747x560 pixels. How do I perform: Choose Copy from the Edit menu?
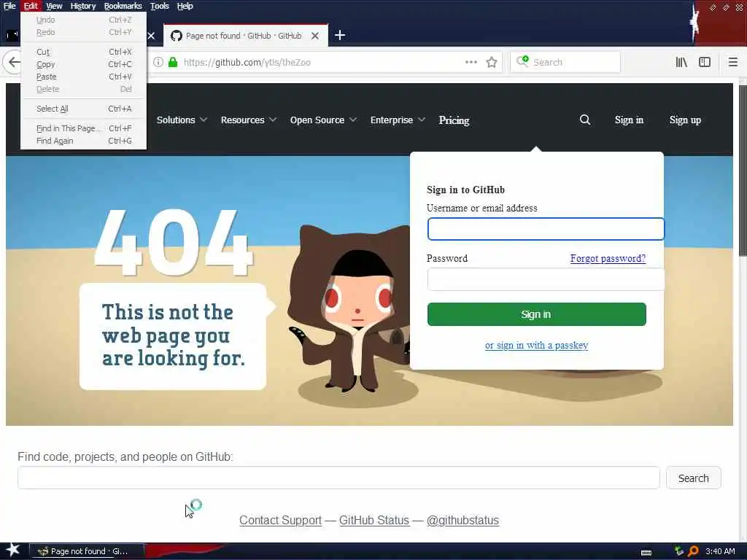pyautogui.click(x=83, y=64)
